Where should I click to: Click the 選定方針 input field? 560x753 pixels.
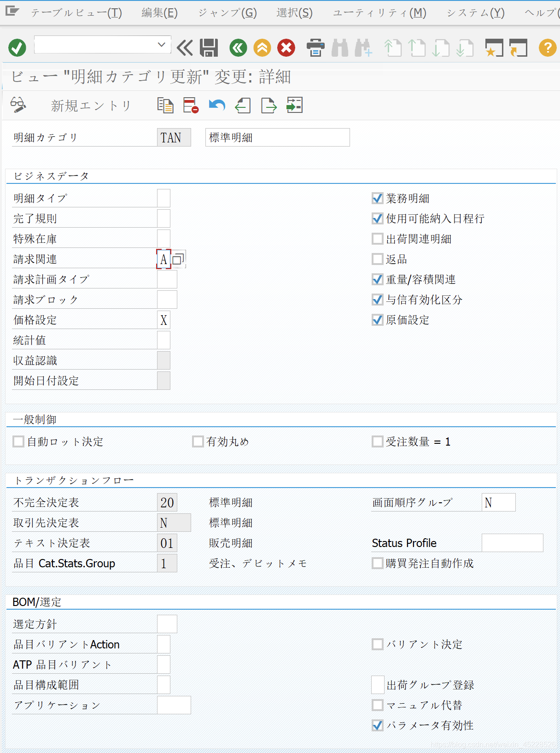167,624
